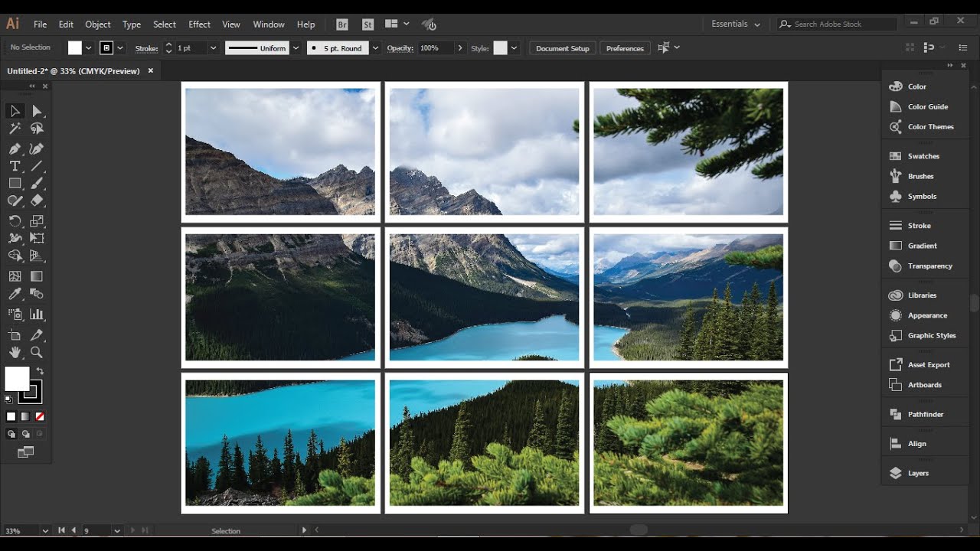The image size is (980, 551).
Task: Select the Shape Builder tool
Action: pyautogui.click(x=15, y=256)
